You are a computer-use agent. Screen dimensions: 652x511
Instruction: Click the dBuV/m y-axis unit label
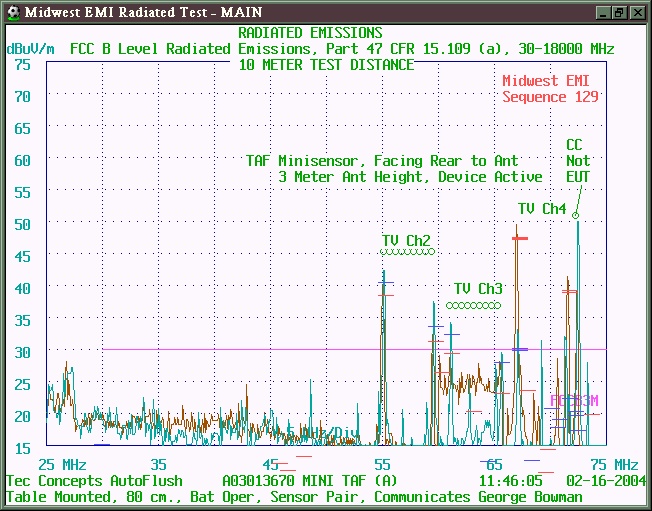tap(32, 48)
